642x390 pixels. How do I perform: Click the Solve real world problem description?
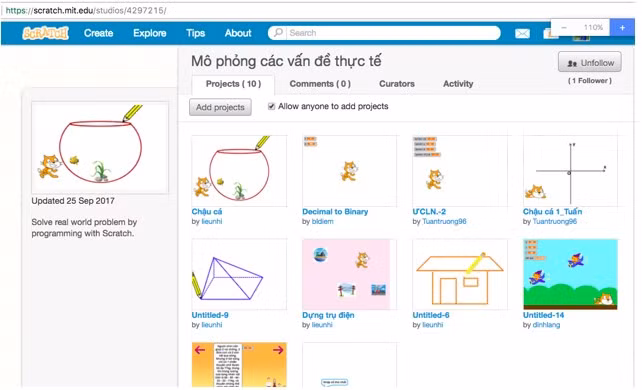pos(84,228)
